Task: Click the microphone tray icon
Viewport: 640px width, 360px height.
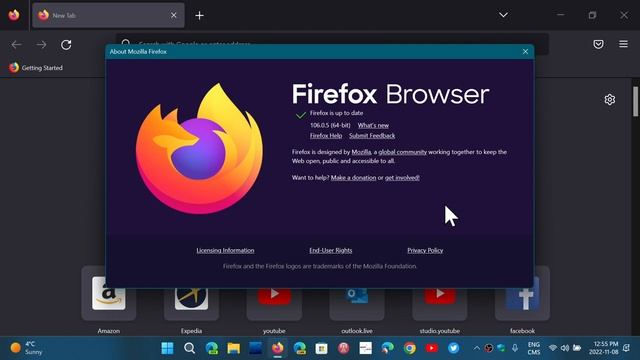Action: click(x=515, y=348)
